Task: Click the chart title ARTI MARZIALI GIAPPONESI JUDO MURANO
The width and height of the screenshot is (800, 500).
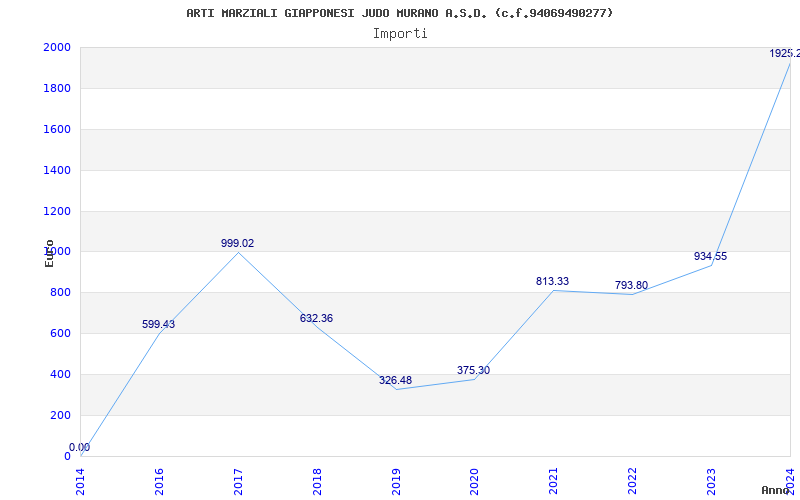Action: click(x=399, y=13)
